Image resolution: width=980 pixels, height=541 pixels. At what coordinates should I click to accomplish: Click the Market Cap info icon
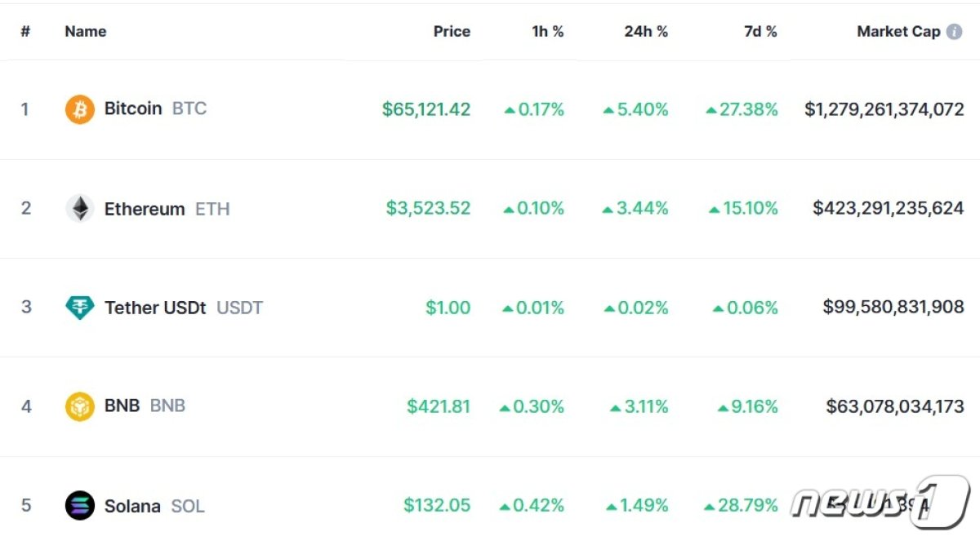(954, 32)
